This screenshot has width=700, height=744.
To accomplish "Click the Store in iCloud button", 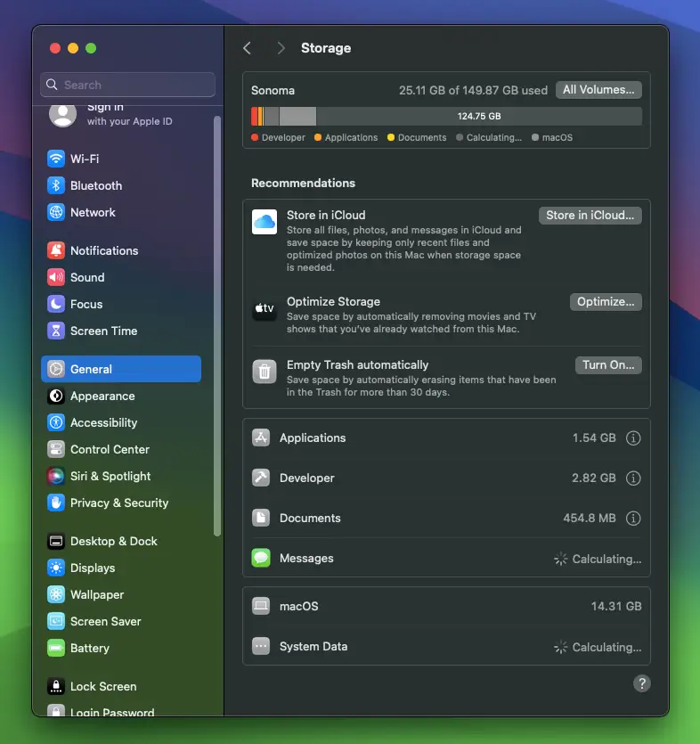I will tap(590, 216).
